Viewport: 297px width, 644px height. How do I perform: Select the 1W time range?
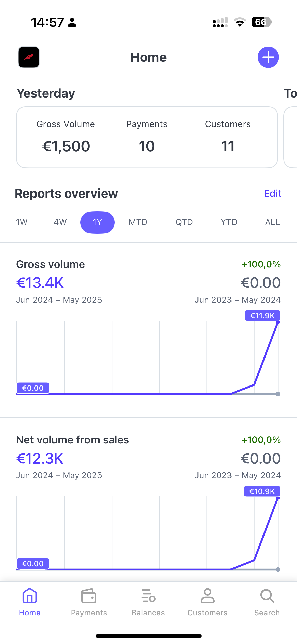pyautogui.click(x=22, y=222)
